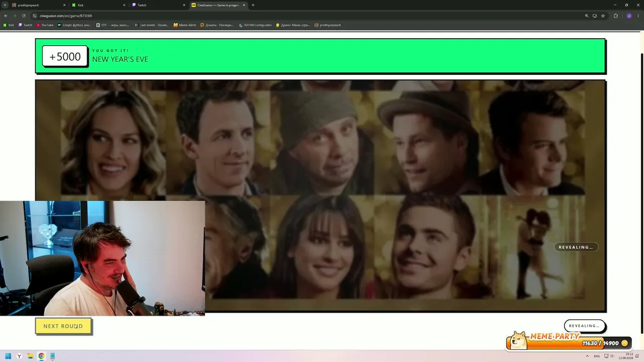This screenshot has width=644, height=362.
Task: Open the YouTube bookmark
Action: click(45, 25)
